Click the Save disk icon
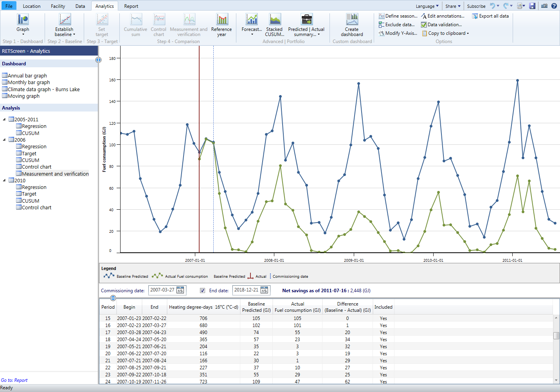 pyautogui.click(x=532, y=6)
